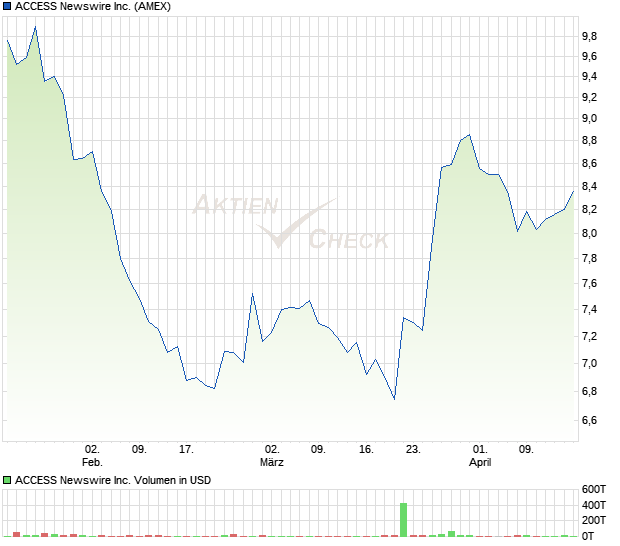Select the tall green volume spike bar
Screen dimensions: 620x546
(x=404, y=519)
